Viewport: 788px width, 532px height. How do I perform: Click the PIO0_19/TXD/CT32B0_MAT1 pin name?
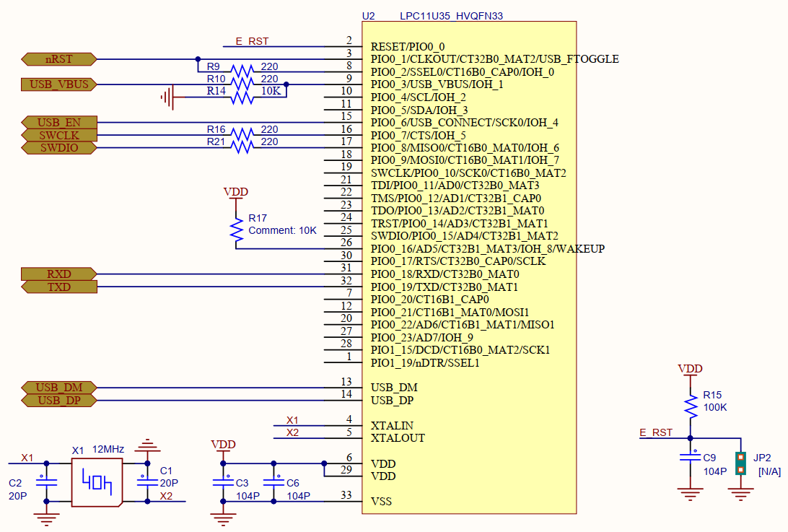(x=445, y=287)
